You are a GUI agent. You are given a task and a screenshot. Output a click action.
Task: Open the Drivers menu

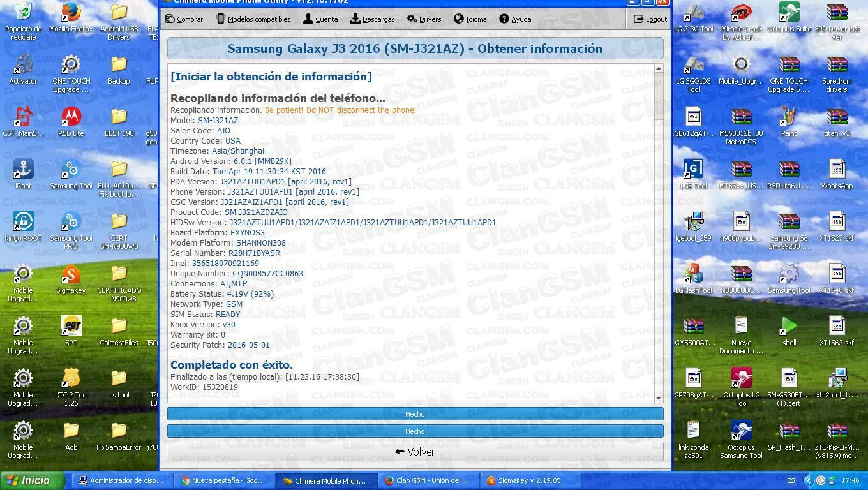coord(424,19)
